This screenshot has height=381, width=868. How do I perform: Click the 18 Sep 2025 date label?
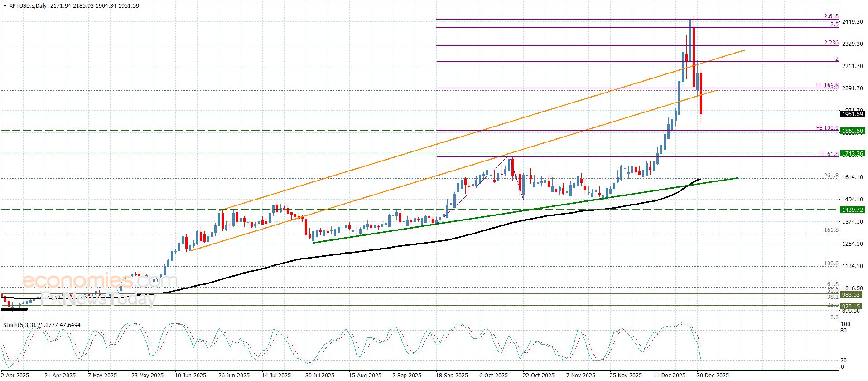click(x=452, y=375)
